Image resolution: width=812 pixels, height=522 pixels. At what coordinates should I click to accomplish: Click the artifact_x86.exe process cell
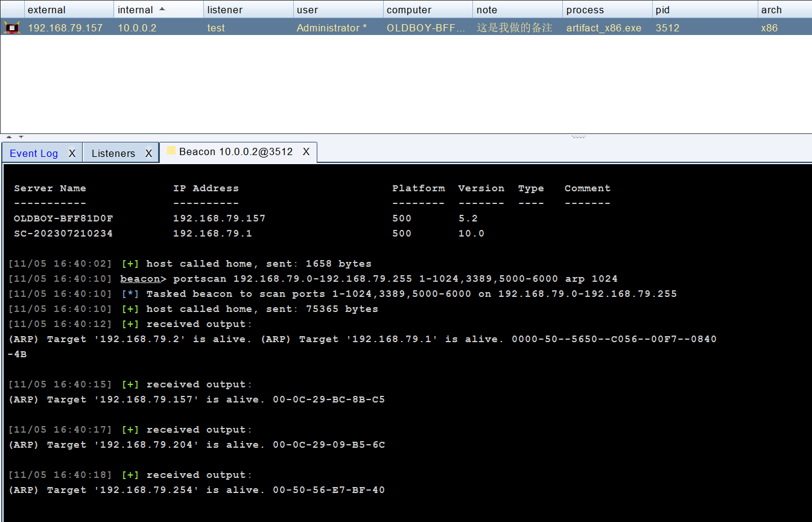point(604,28)
